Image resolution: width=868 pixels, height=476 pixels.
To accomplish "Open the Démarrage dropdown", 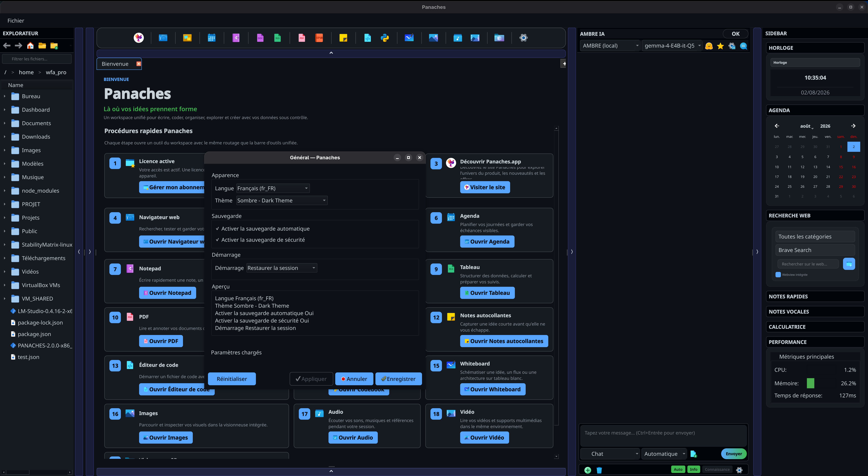I will tap(282, 268).
